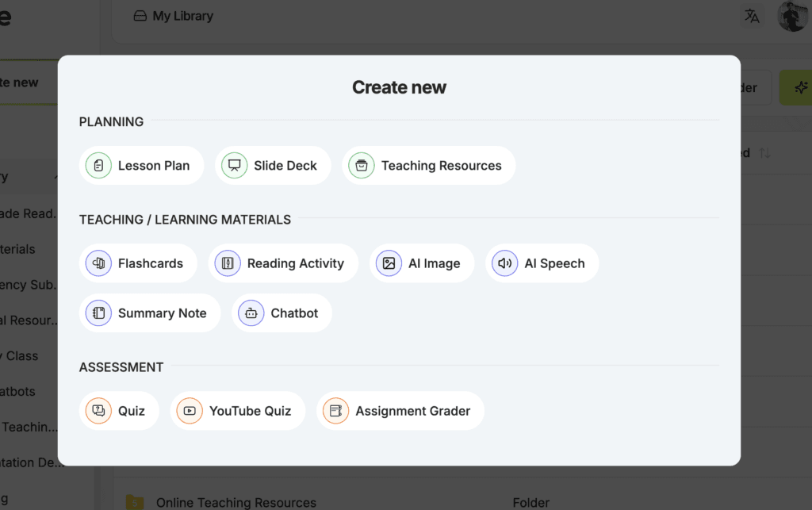Open the language translate icon

point(752,16)
